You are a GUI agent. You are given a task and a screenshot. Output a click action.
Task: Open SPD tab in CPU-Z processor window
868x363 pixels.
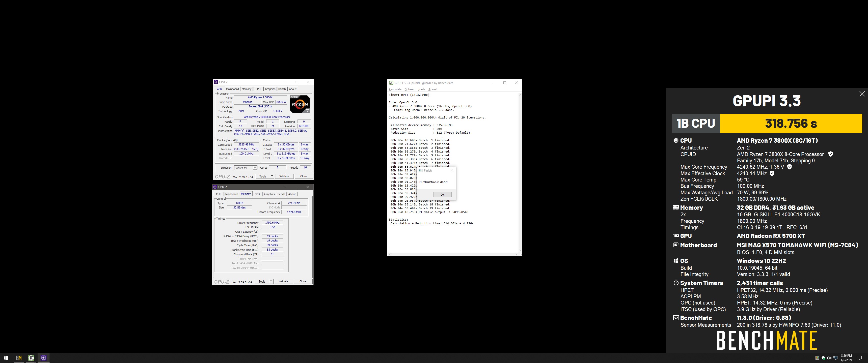pyautogui.click(x=258, y=89)
